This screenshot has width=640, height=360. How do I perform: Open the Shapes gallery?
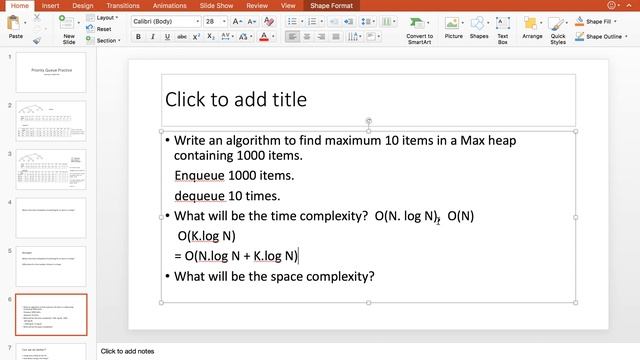pyautogui.click(x=479, y=28)
